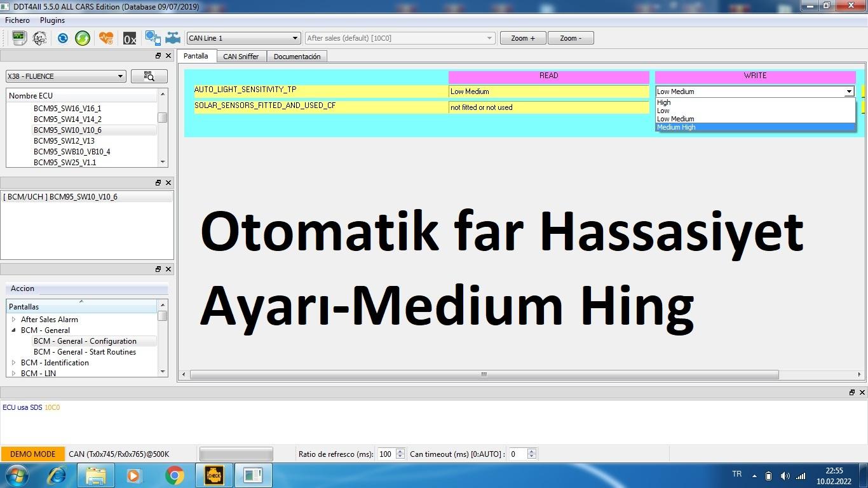Viewport: 868px width, 488px height.
Task: Open the 0x hex command tool
Action: pos(130,39)
